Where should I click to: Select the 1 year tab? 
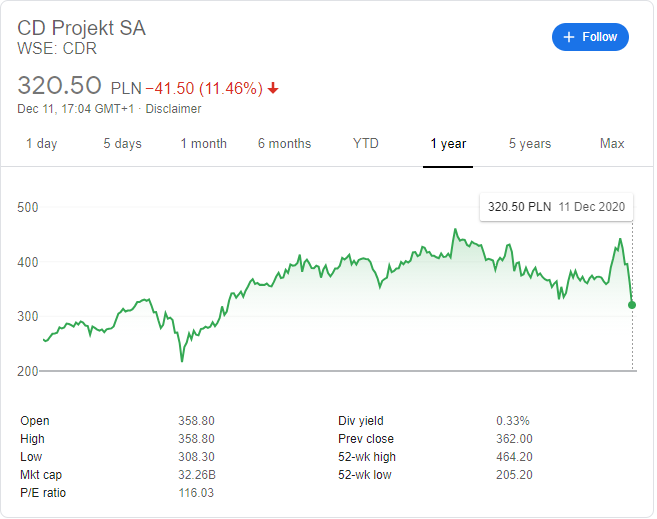[x=448, y=144]
